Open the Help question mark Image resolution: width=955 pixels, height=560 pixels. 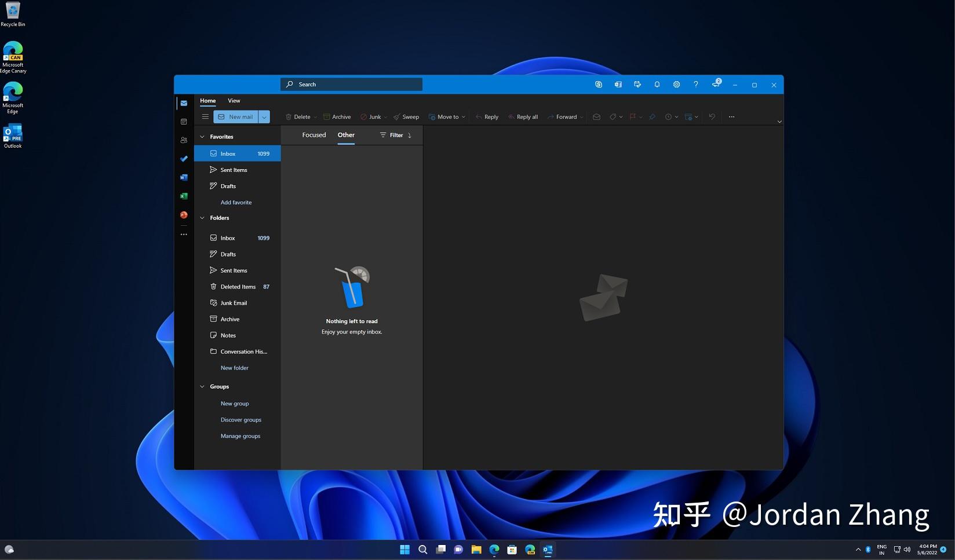pyautogui.click(x=696, y=85)
